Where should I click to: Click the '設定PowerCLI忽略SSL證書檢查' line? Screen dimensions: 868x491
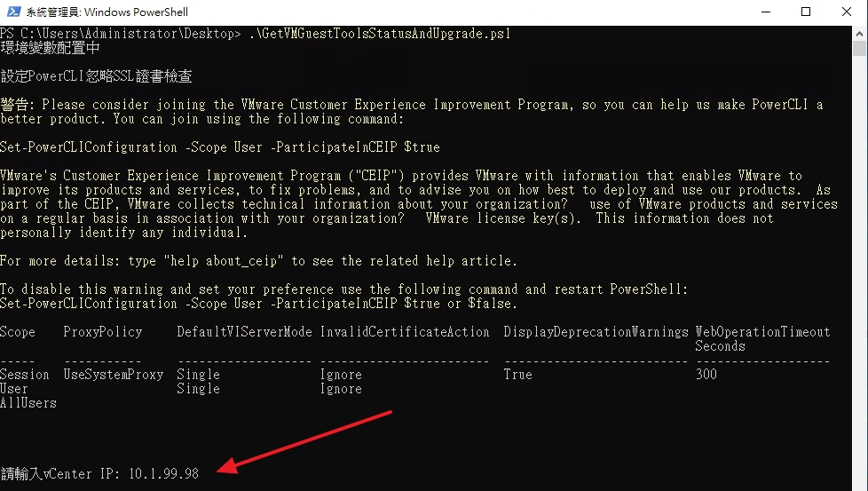pyautogui.click(x=97, y=76)
